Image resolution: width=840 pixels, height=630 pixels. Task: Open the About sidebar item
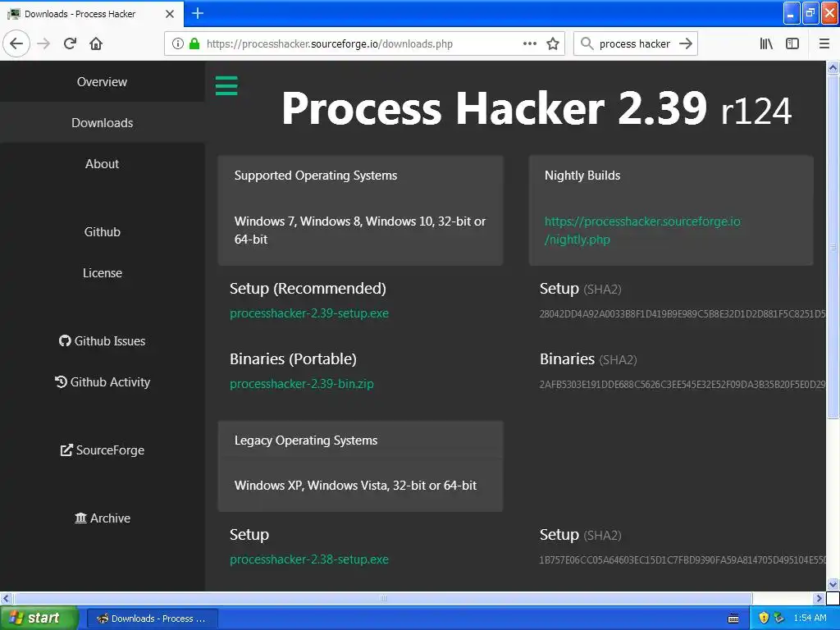pos(102,163)
